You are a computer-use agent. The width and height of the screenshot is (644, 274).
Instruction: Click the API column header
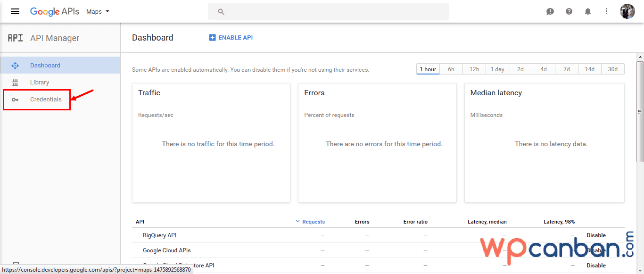[x=140, y=222]
